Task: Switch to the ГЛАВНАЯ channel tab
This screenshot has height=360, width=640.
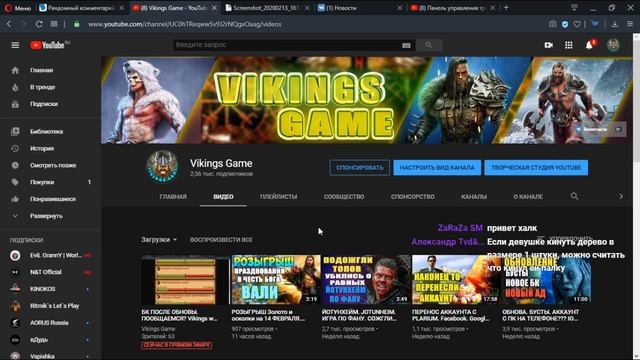Action: pos(173,197)
